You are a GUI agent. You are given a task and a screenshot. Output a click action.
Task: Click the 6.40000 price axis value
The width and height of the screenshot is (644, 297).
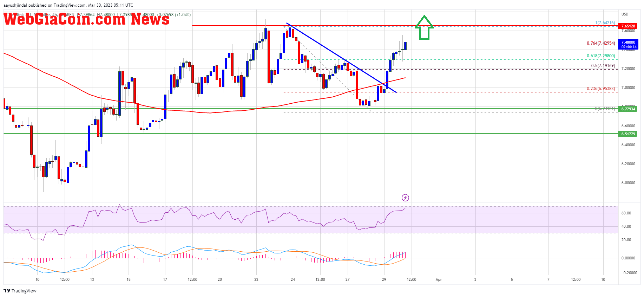628,145
